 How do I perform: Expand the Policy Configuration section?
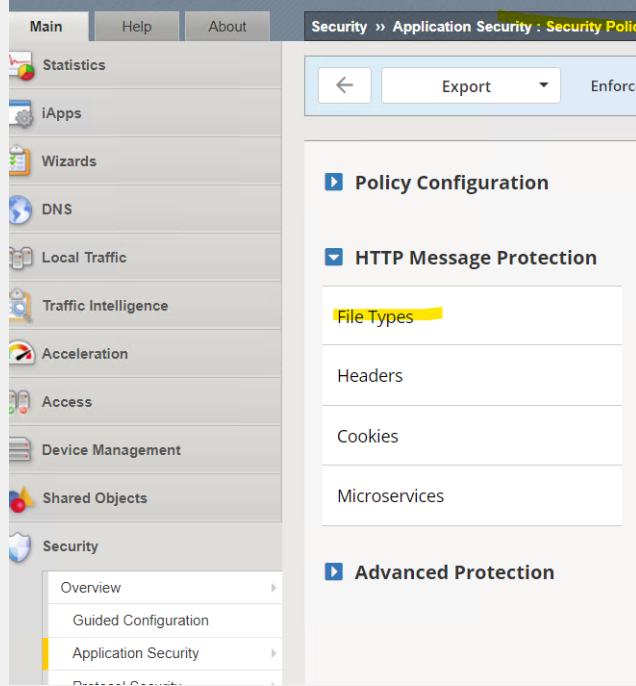coord(334,183)
